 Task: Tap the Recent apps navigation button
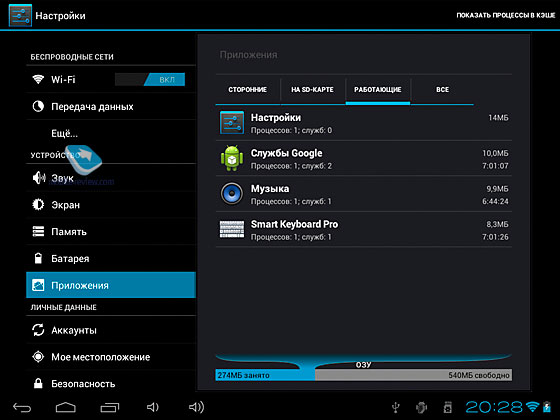(110, 407)
